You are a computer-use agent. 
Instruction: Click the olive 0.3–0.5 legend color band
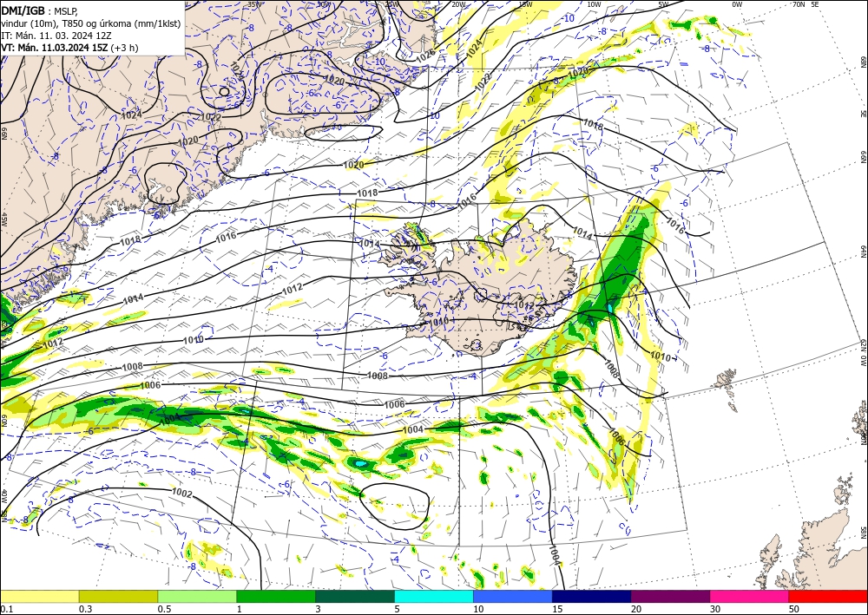(x=118, y=596)
